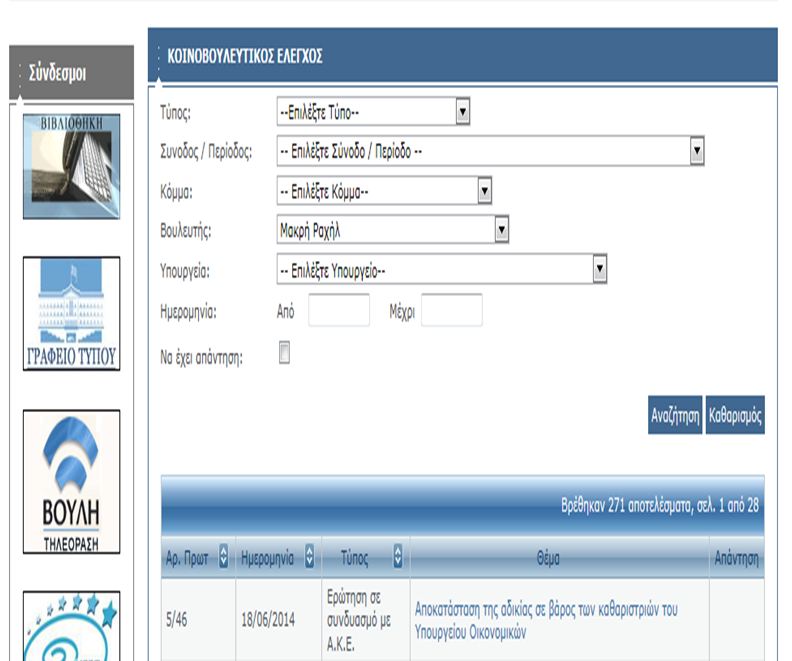The image size is (792, 661).
Task: Expand the Τύπος dropdown
Action: click(x=373, y=112)
